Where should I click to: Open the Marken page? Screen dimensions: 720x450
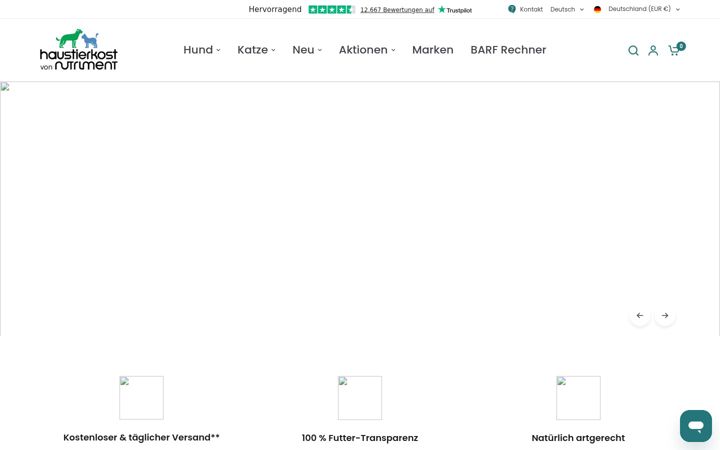[433, 50]
